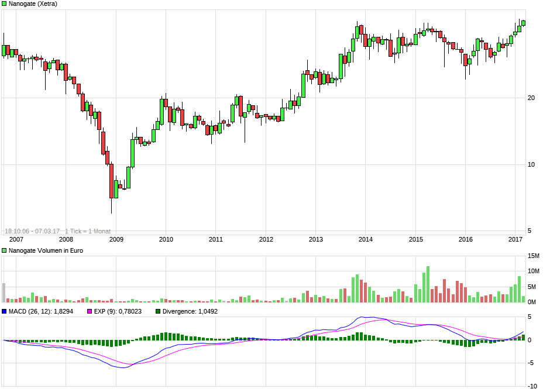Click the magenta EXP (9) legend square
This screenshot has height=392, width=550.
point(90,311)
